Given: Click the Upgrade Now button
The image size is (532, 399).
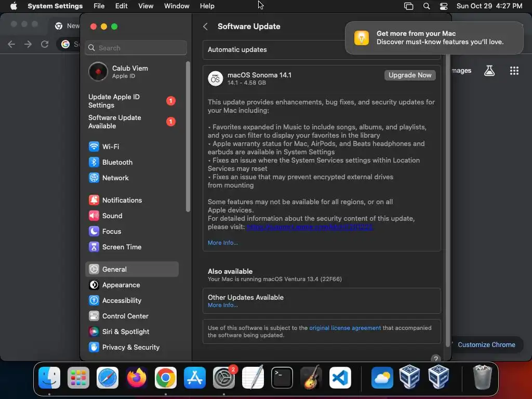Looking at the screenshot, I should click(410, 75).
